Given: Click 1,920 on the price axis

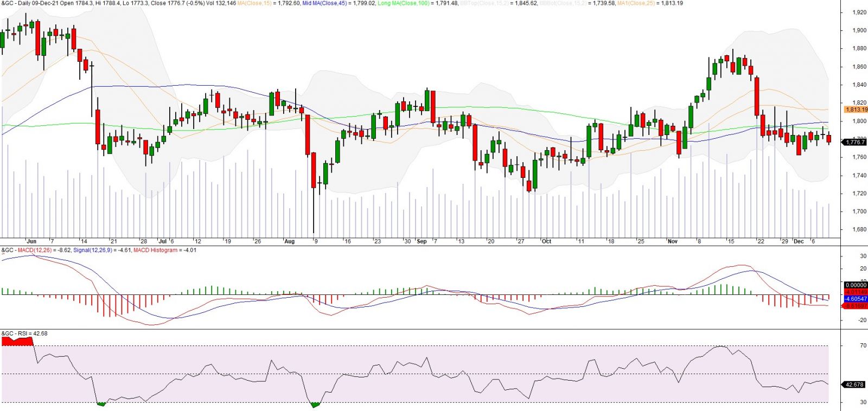Looking at the screenshot, I should pyautogui.click(x=859, y=12).
